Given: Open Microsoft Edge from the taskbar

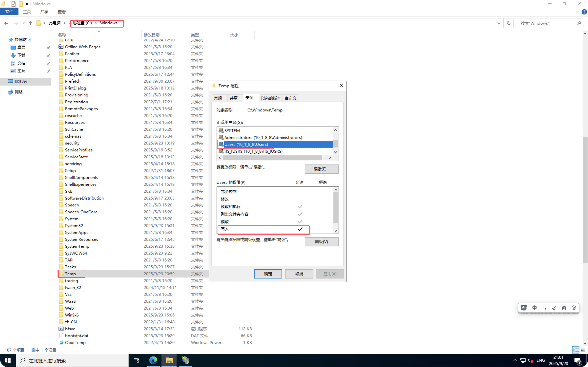Looking at the screenshot, I should (153, 360).
